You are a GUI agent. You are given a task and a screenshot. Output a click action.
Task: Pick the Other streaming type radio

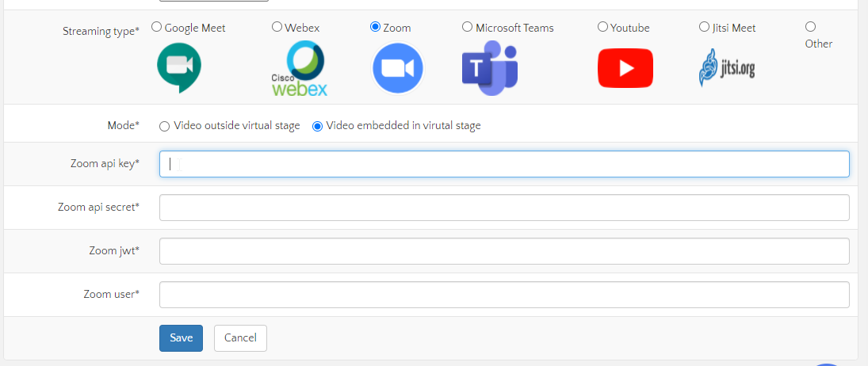coord(810,27)
